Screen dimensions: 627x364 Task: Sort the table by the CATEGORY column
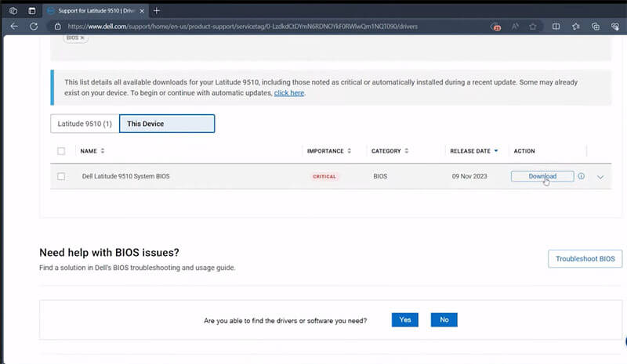pyautogui.click(x=390, y=151)
